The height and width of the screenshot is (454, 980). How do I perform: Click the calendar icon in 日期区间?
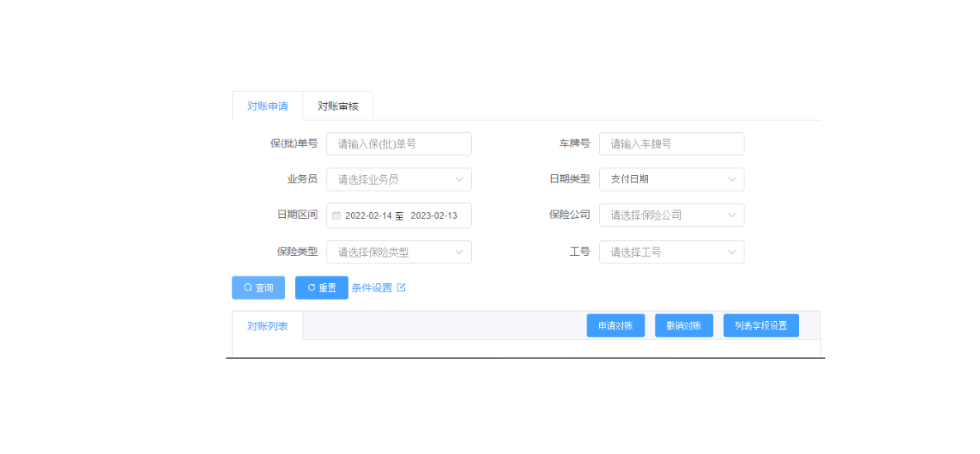(x=336, y=215)
